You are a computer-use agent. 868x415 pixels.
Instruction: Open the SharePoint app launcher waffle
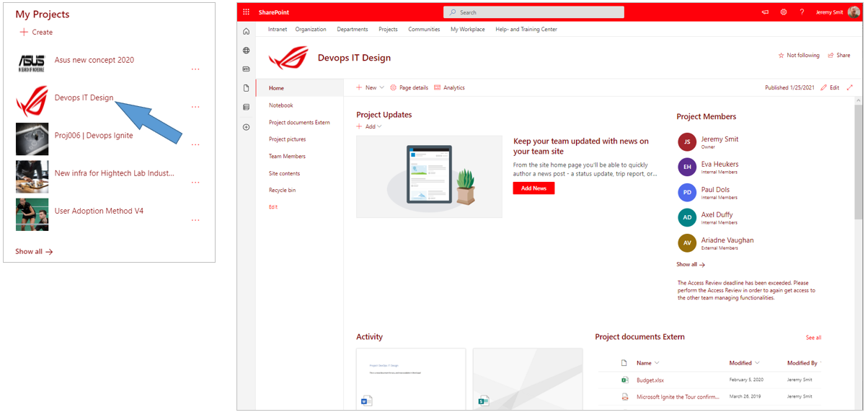pos(247,12)
